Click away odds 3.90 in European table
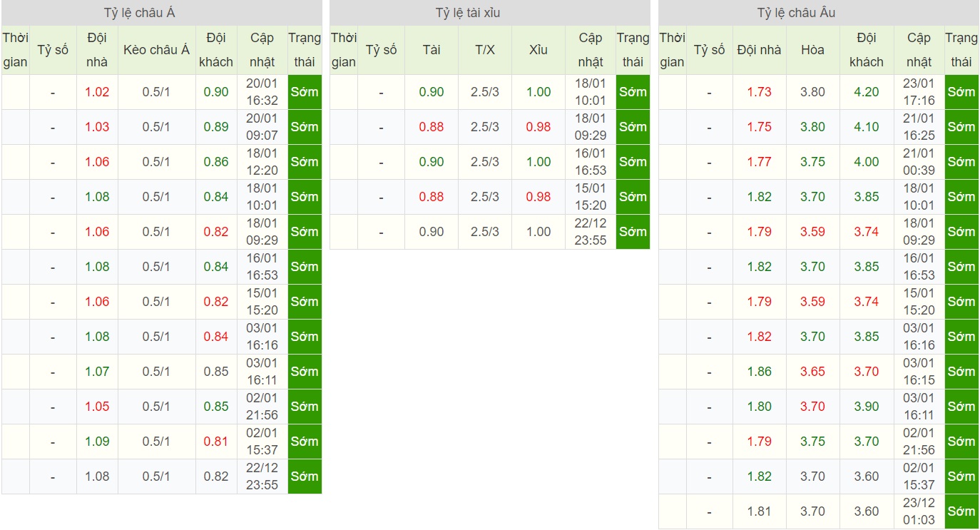 pyautogui.click(x=867, y=407)
